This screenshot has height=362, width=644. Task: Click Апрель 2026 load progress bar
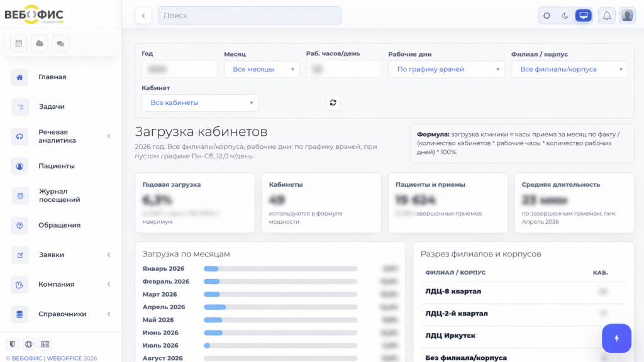tap(280, 307)
